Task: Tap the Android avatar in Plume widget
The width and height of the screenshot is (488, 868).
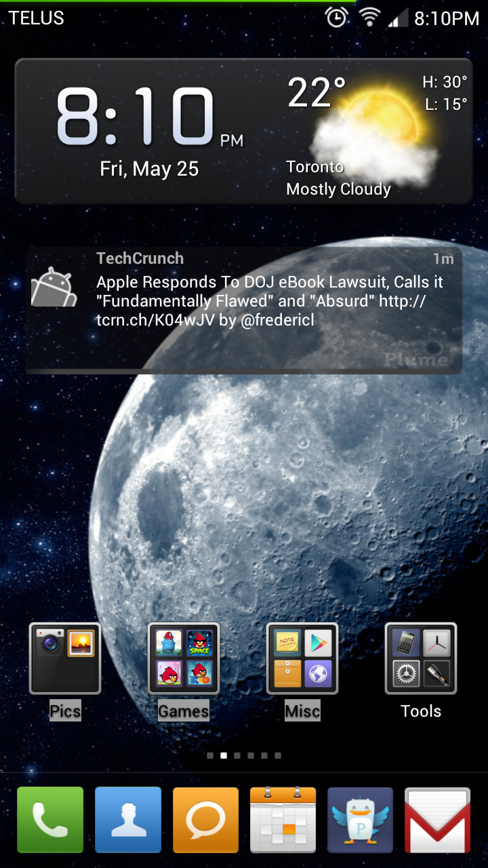Action: tap(54, 286)
